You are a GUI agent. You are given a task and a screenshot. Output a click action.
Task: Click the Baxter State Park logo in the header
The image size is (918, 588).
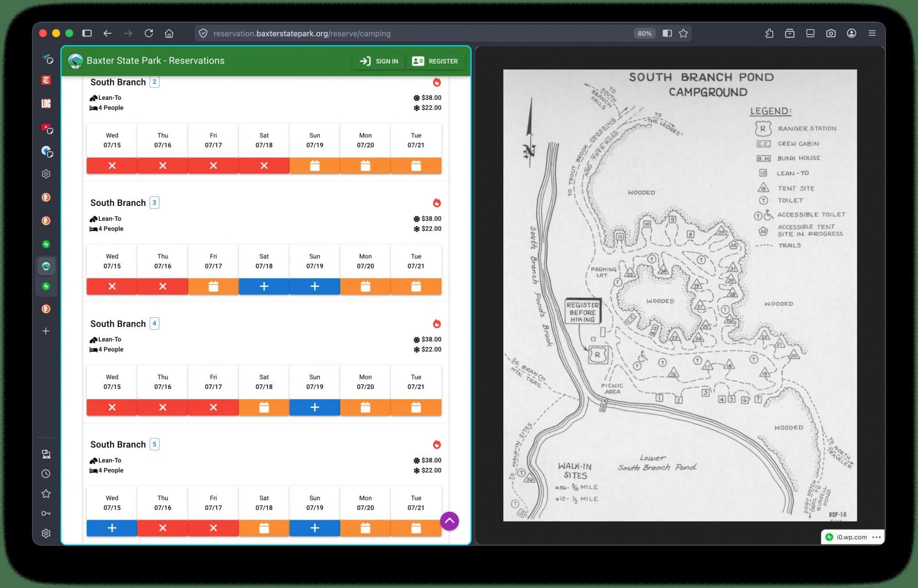click(x=76, y=60)
